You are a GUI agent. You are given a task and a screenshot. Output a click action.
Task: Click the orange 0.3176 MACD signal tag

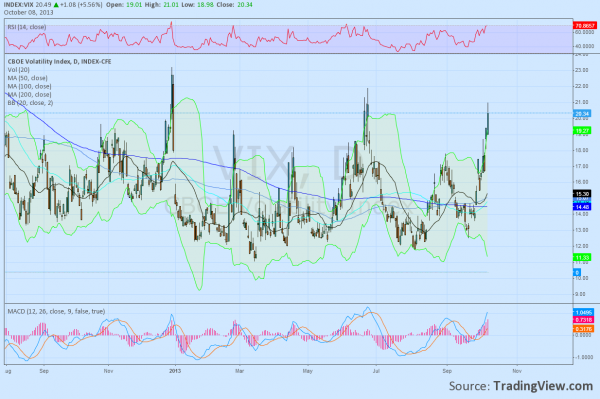[x=583, y=329]
